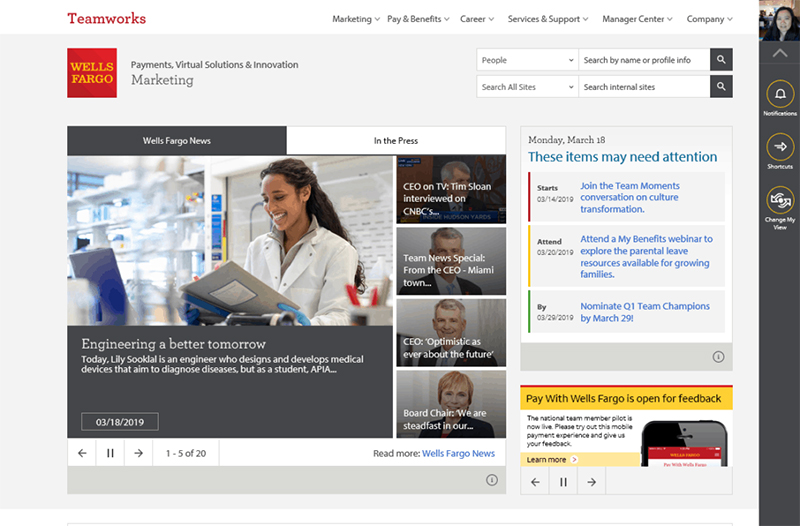800x526 pixels.
Task: Open the Notifications bell icon
Action: tap(779, 95)
